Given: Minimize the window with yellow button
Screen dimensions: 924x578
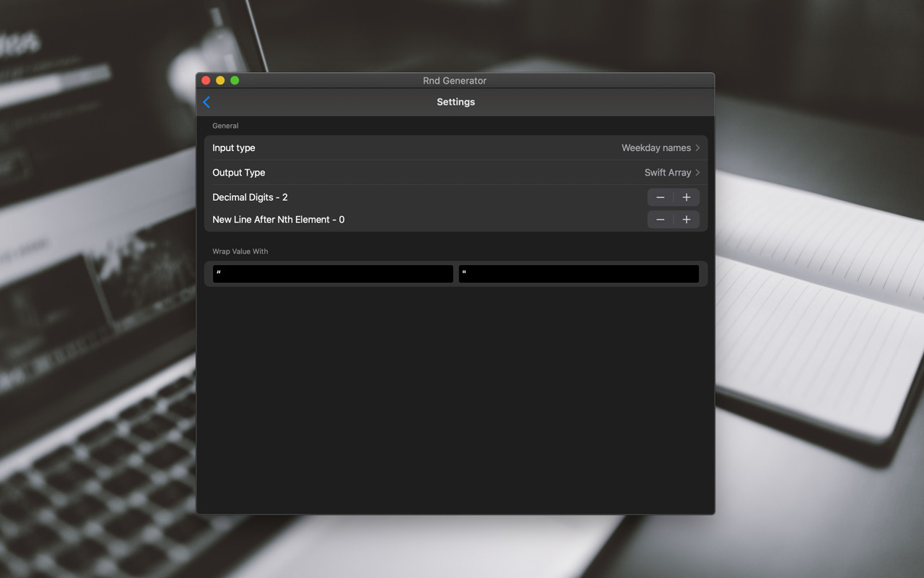Looking at the screenshot, I should pyautogui.click(x=220, y=80).
